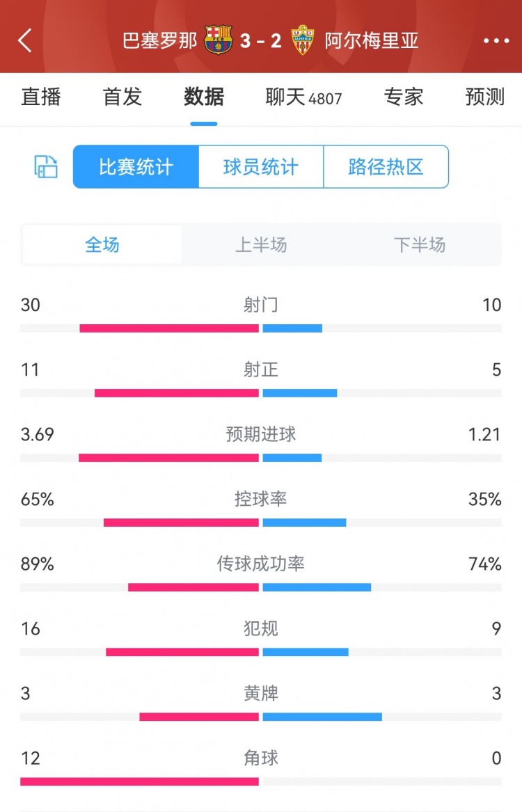Show 上半场 first-half statistics
522x812 pixels.
click(x=261, y=245)
